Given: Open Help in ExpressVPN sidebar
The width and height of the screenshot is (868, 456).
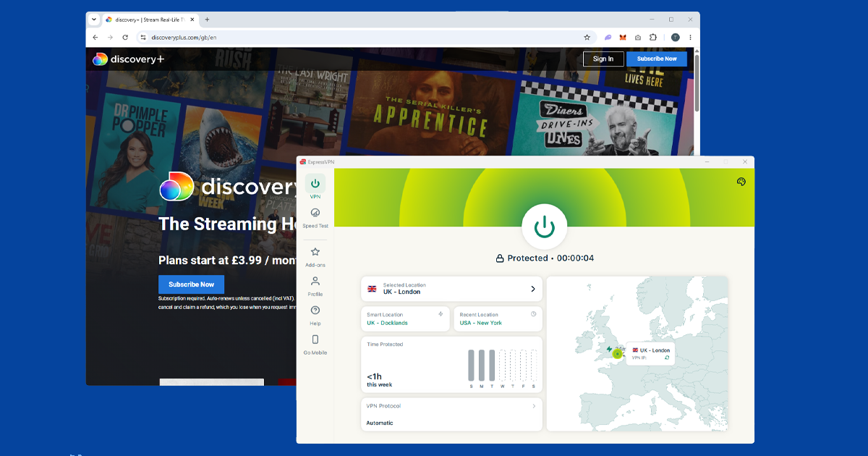Looking at the screenshot, I should tap(315, 315).
